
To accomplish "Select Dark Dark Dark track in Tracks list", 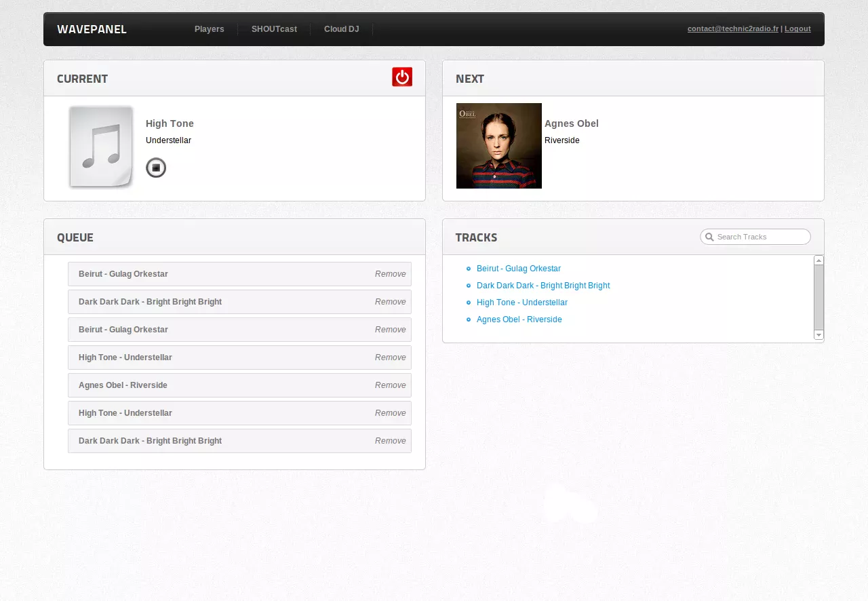I will click(x=542, y=286).
